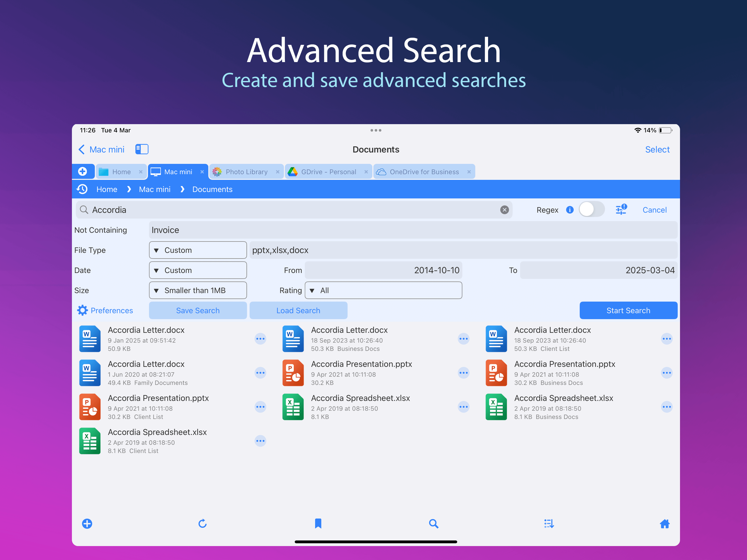This screenshot has height=560, width=747.
Task: Click the refresh icon in bottom bar
Action: tap(202, 524)
